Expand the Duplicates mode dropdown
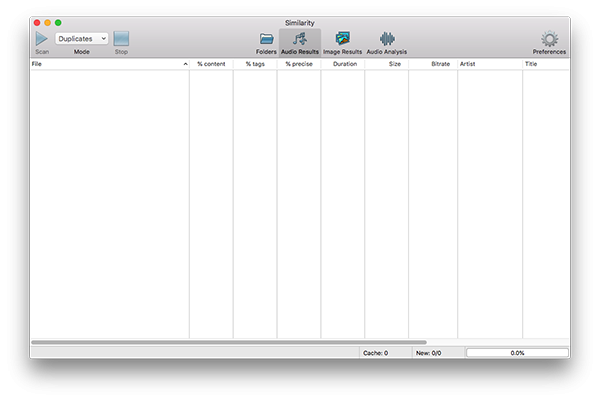600x401 pixels. (x=82, y=38)
